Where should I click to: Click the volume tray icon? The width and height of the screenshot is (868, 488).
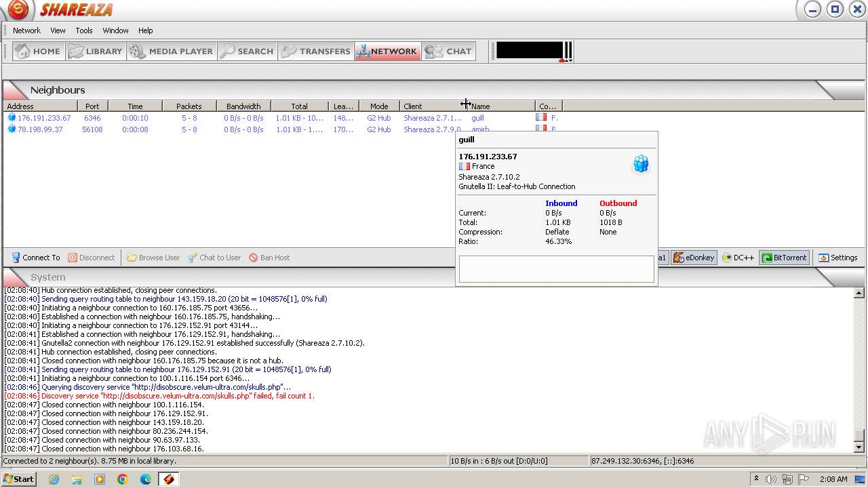pyautogui.click(x=771, y=479)
